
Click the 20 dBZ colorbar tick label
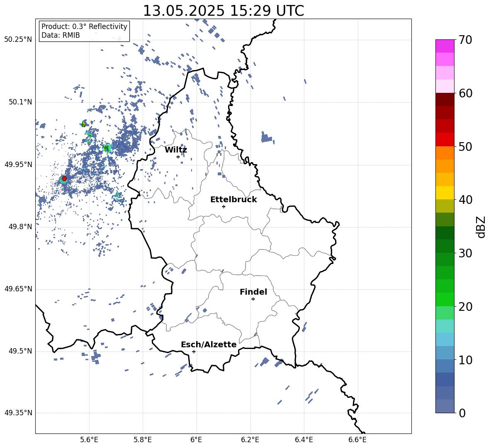pos(465,306)
